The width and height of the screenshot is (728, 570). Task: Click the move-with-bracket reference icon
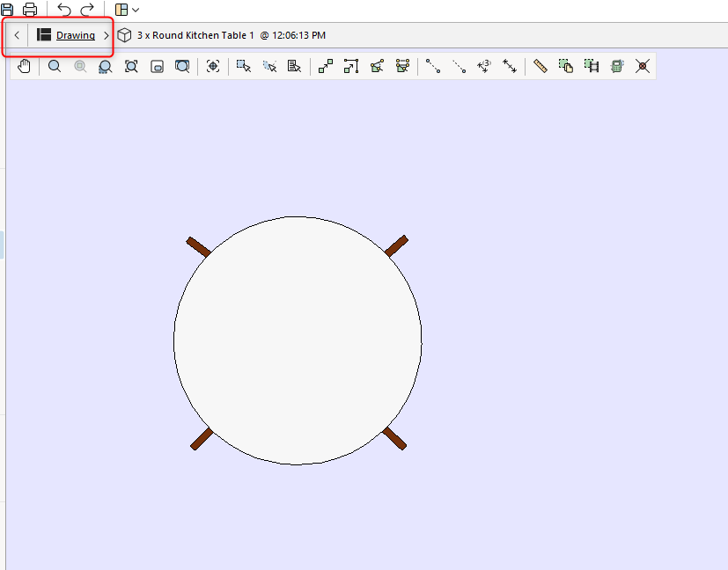coord(351,66)
